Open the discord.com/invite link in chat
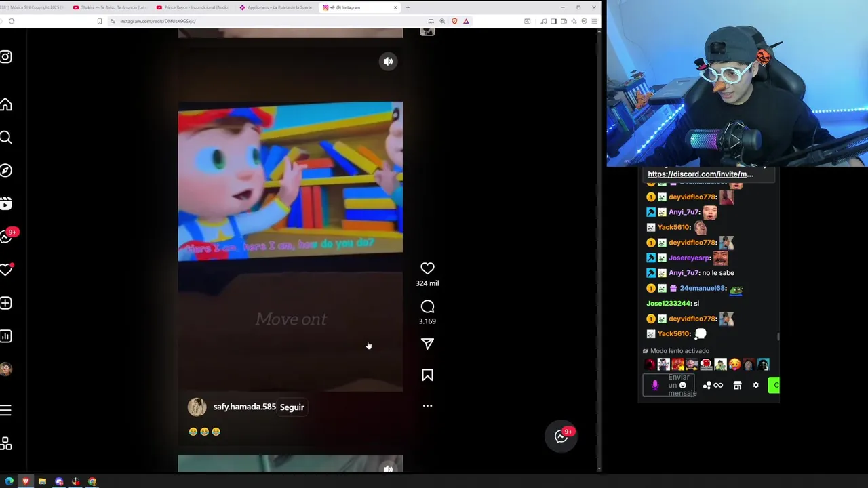Image resolution: width=868 pixels, height=488 pixels. (x=701, y=174)
